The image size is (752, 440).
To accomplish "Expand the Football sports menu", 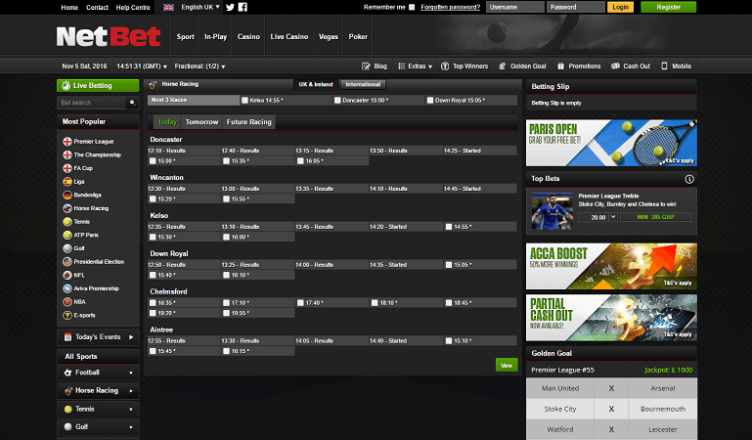I will click(x=98, y=373).
